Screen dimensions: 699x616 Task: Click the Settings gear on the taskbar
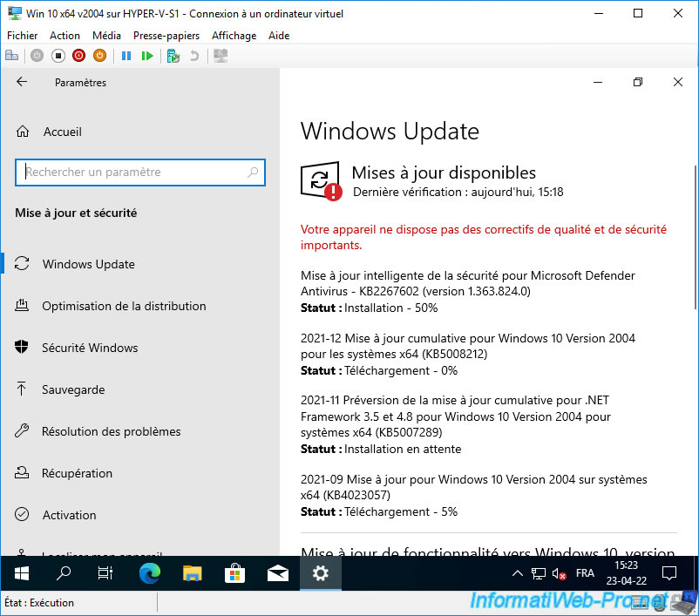321,573
